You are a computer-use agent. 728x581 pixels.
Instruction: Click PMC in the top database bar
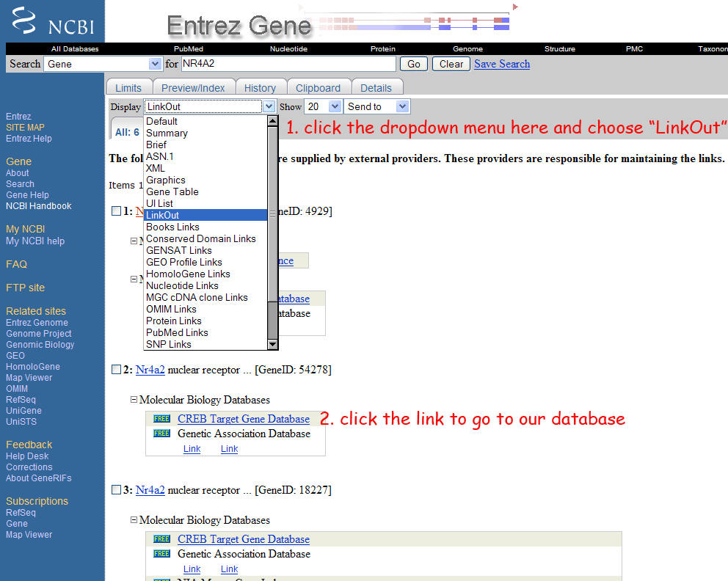tap(634, 48)
